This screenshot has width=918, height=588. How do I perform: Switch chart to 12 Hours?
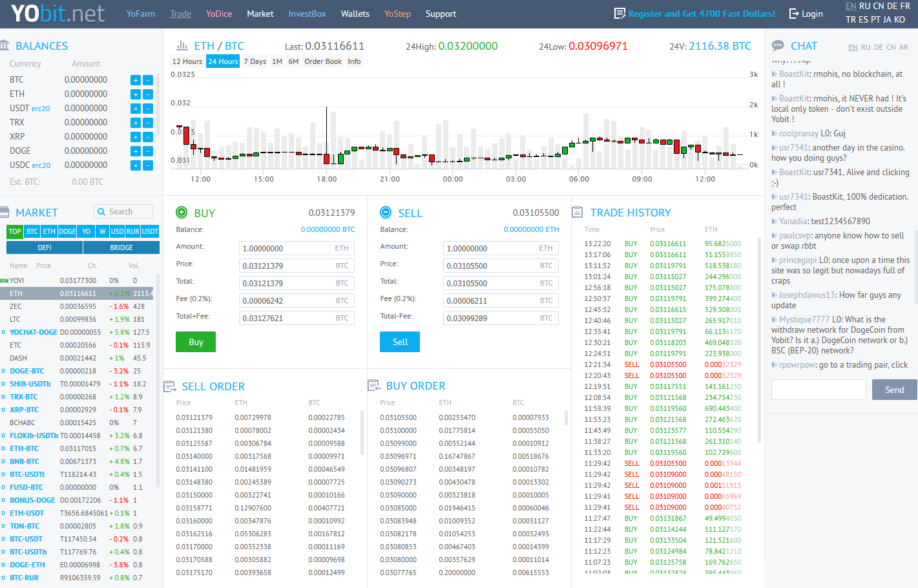tap(187, 61)
